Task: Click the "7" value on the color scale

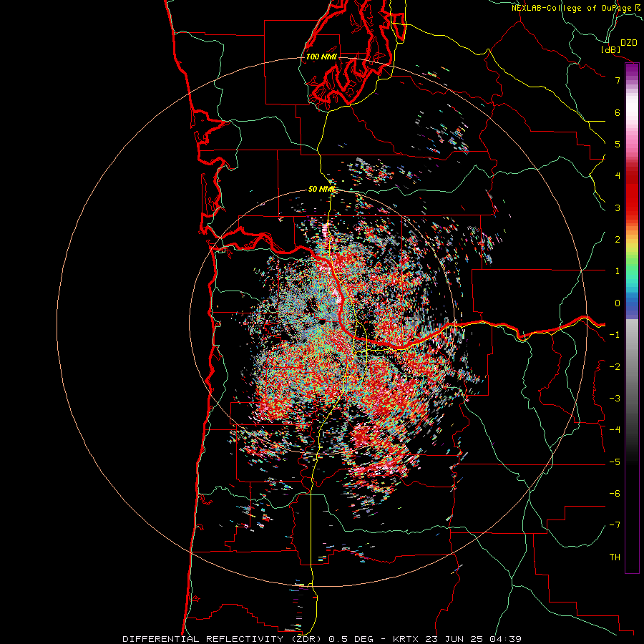Action: [x=618, y=80]
